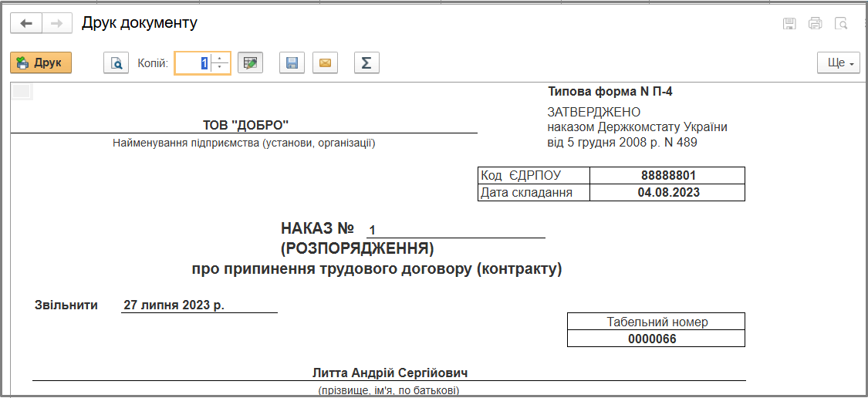Click the top-right printer icon
The width and height of the screenshot is (868, 398).
[815, 23]
